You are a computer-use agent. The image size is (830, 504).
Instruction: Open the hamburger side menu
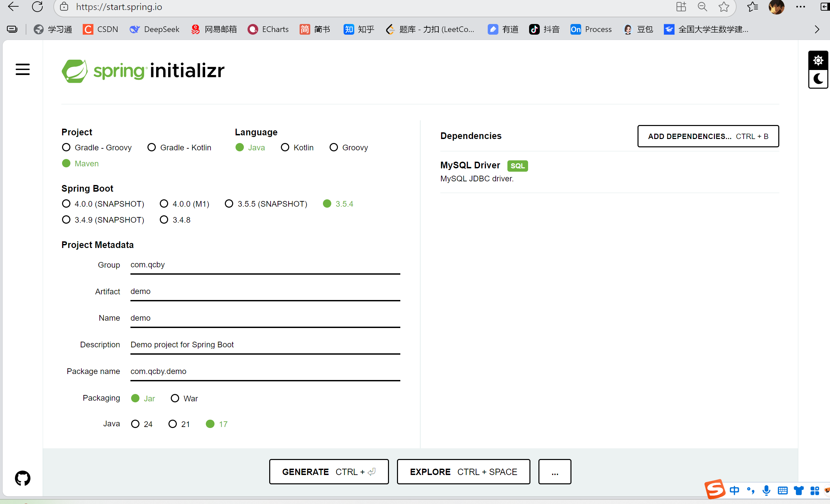pyautogui.click(x=23, y=69)
